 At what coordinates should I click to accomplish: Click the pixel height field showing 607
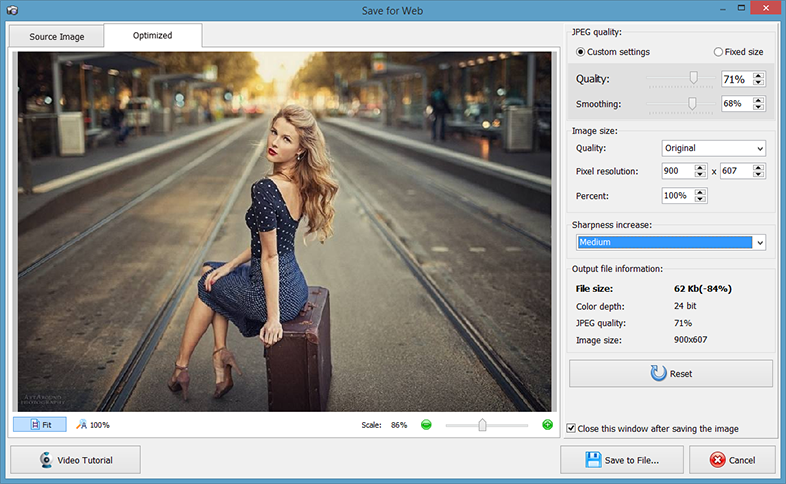point(736,171)
